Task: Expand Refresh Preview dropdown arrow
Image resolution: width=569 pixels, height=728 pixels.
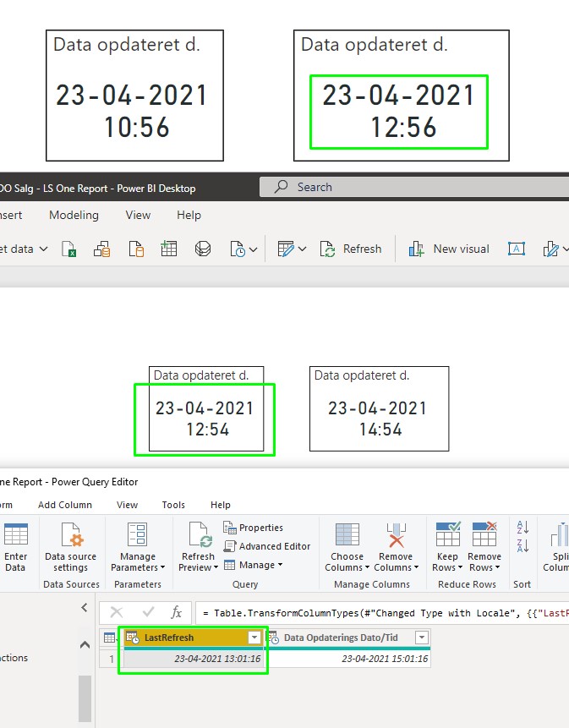Action: [x=216, y=567]
